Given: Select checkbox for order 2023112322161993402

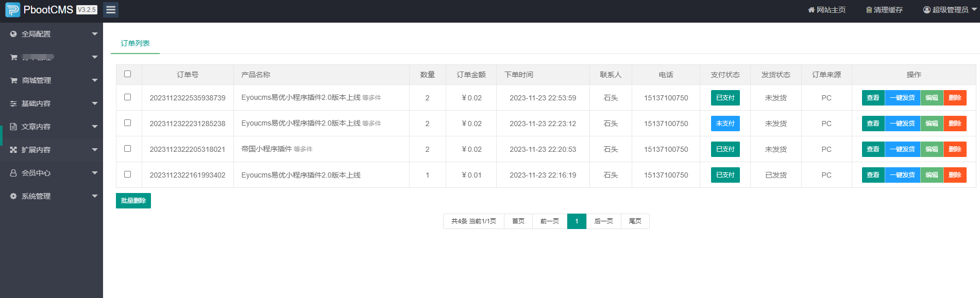Looking at the screenshot, I should pyautogui.click(x=128, y=174).
